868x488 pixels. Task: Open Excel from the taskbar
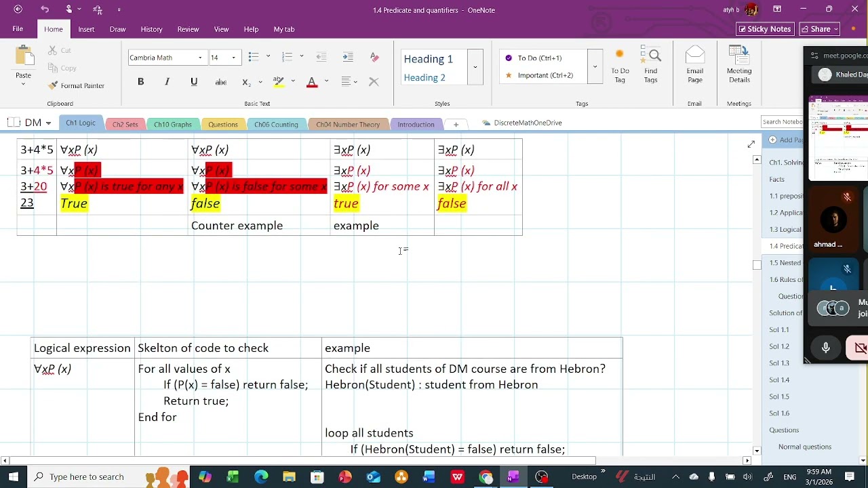233,477
